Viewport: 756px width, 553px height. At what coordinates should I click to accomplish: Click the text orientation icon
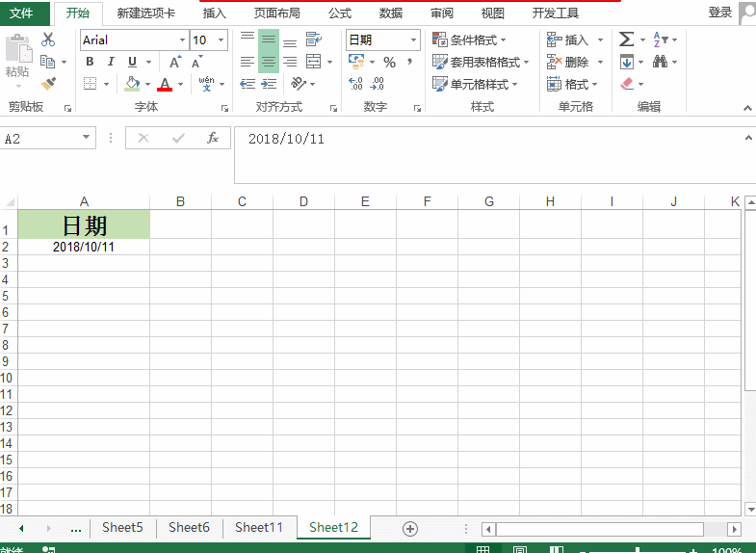[299, 84]
